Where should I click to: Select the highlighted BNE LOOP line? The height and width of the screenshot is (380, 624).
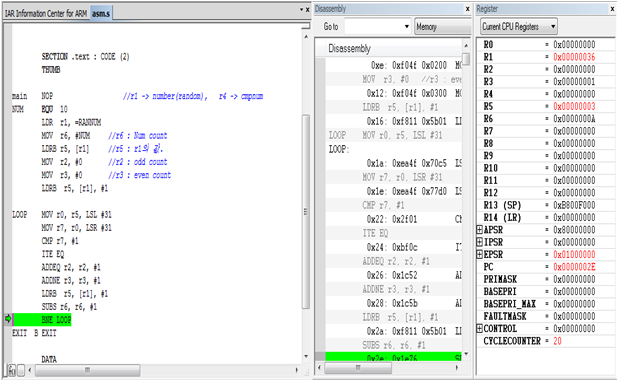42,320
